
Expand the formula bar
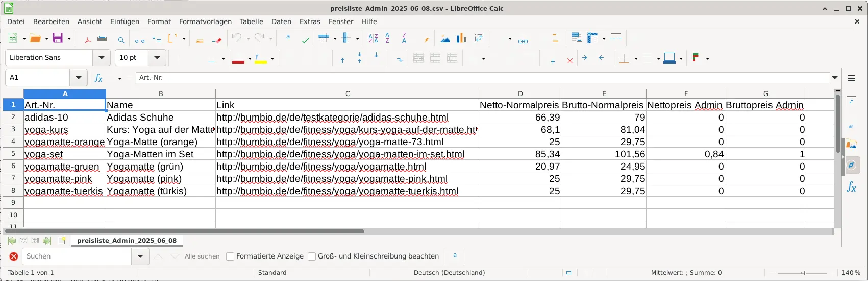tap(835, 78)
